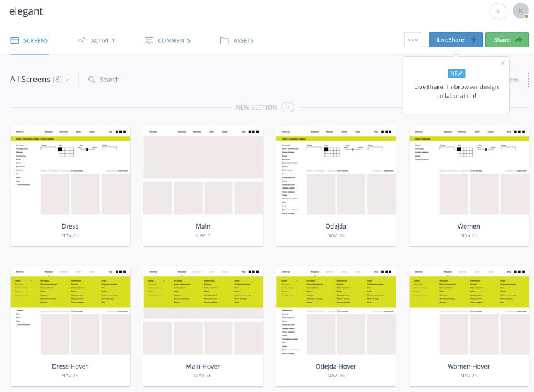The height and width of the screenshot is (392, 534).
Task: Switch to the Comments tab
Action: click(174, 40)
